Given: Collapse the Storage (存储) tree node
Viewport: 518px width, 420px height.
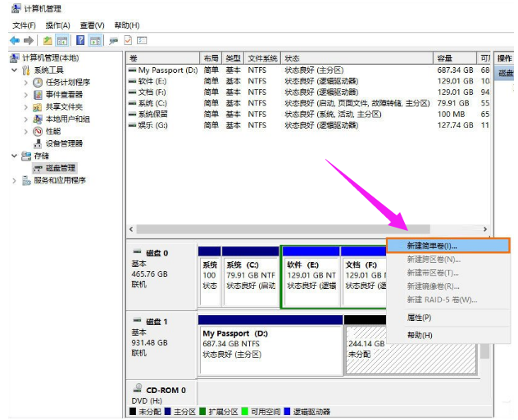Looking at the screenshot, I should click(15, 156).
